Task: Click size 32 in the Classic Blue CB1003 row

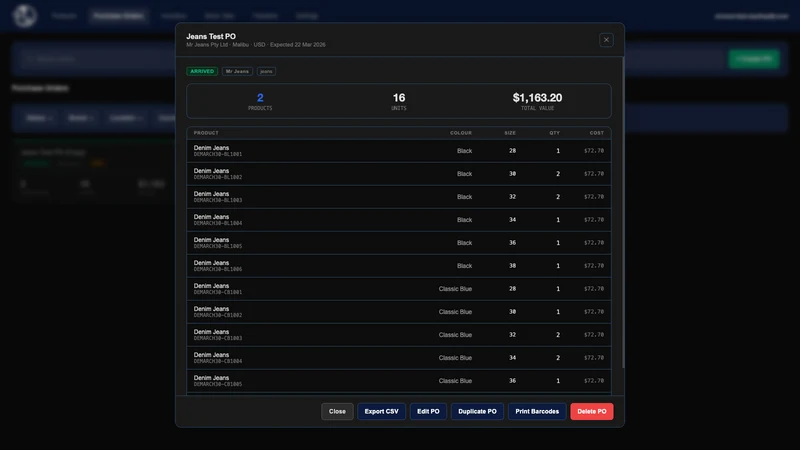Action: click(x=512, y=335)
